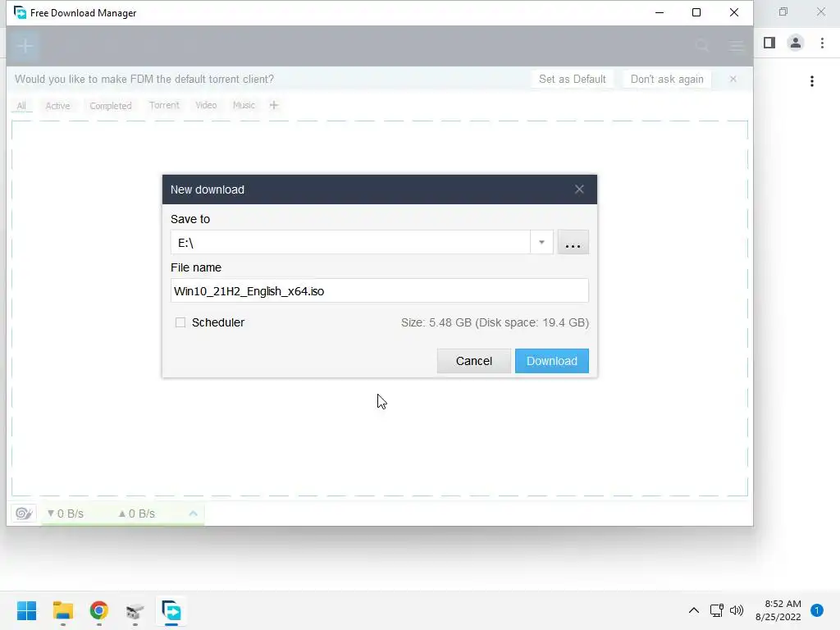This screenshot has height=630, width=840.
Task: Click the add new download plus button
Action: pos(25,46)
